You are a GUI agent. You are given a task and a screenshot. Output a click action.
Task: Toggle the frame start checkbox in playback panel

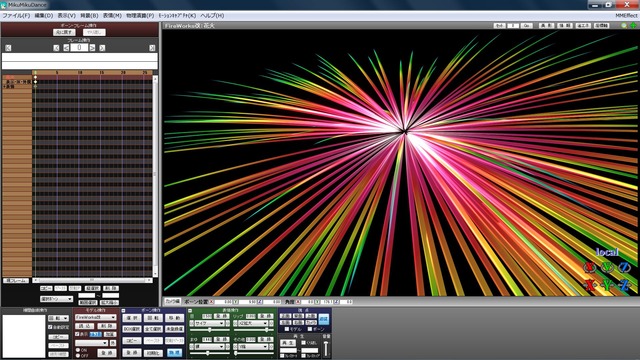pyautogui.click(x=282, y=356)
